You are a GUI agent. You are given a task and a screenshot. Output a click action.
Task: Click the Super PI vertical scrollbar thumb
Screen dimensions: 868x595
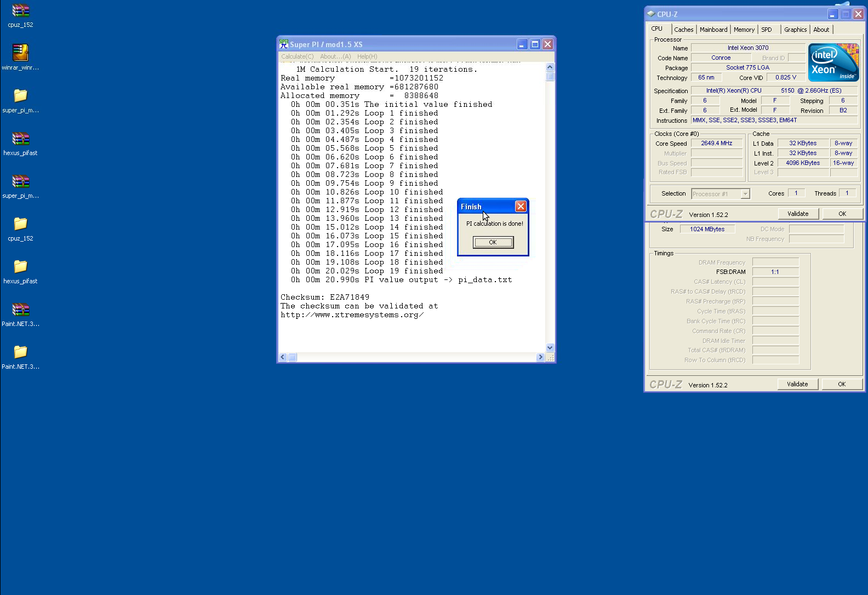(550, 77)
